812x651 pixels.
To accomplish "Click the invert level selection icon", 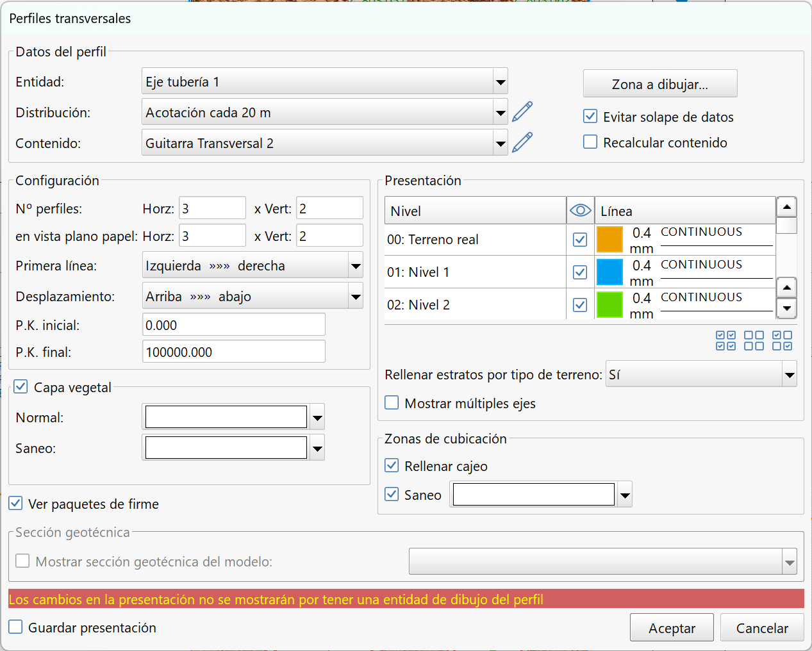I will 782,340.
